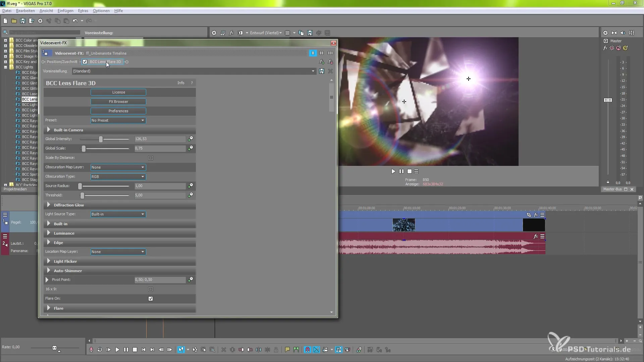The width and height of the screenshot is (644, 362).
Task: Open project properties gear in the main toolbar
Action: [40, 21]
